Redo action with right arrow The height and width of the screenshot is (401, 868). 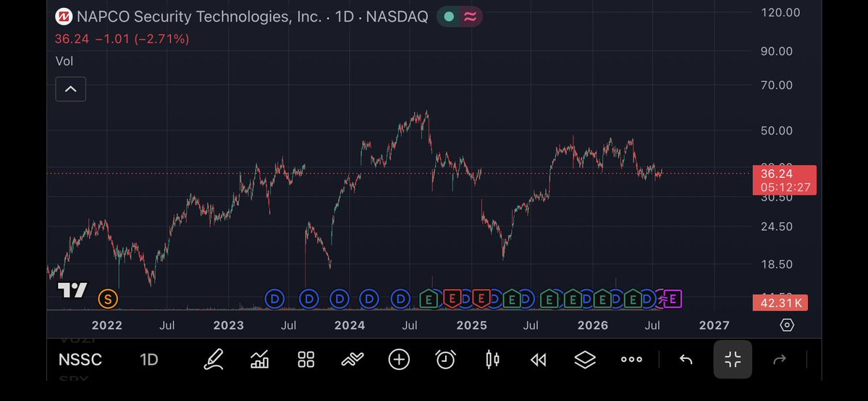(780, 360)
